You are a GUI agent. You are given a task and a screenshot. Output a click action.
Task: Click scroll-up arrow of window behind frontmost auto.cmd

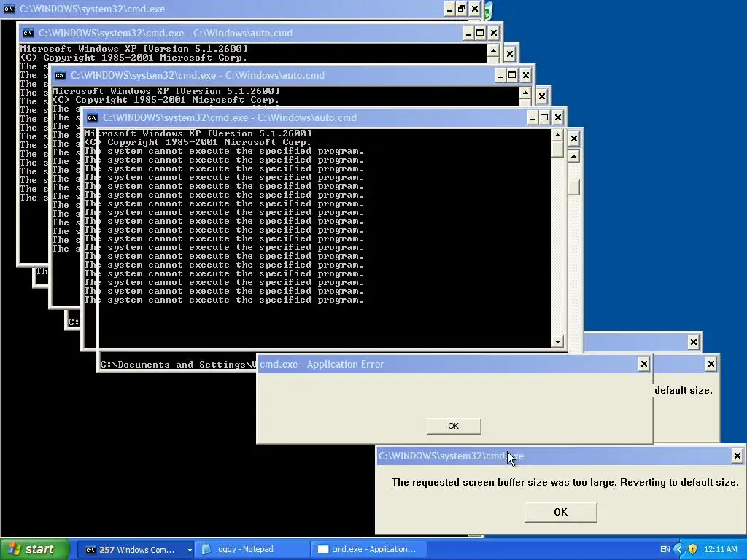click(573, 156)
